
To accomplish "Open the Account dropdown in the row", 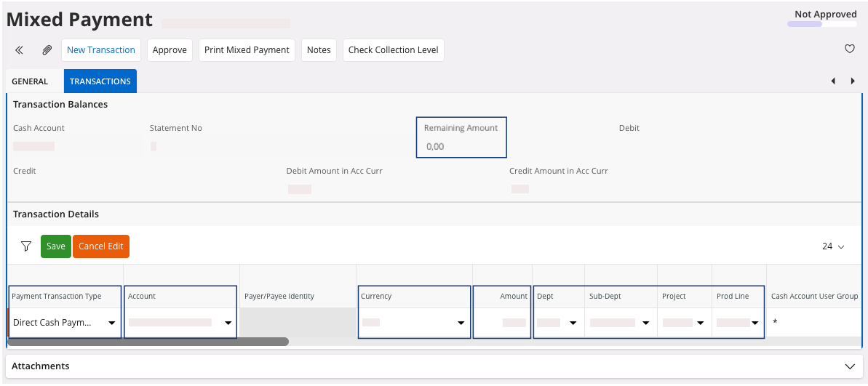I will (x=228, y=323).
